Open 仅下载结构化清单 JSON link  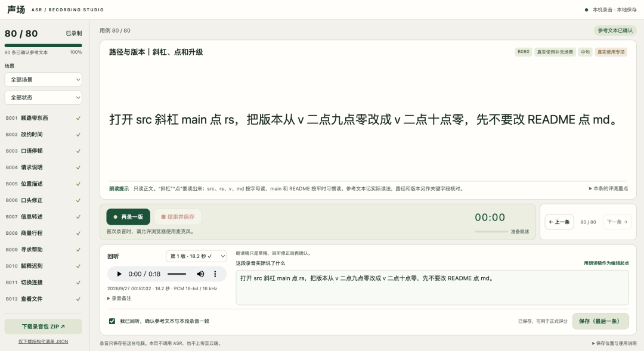pyautogui.click(x=43, y=341)
